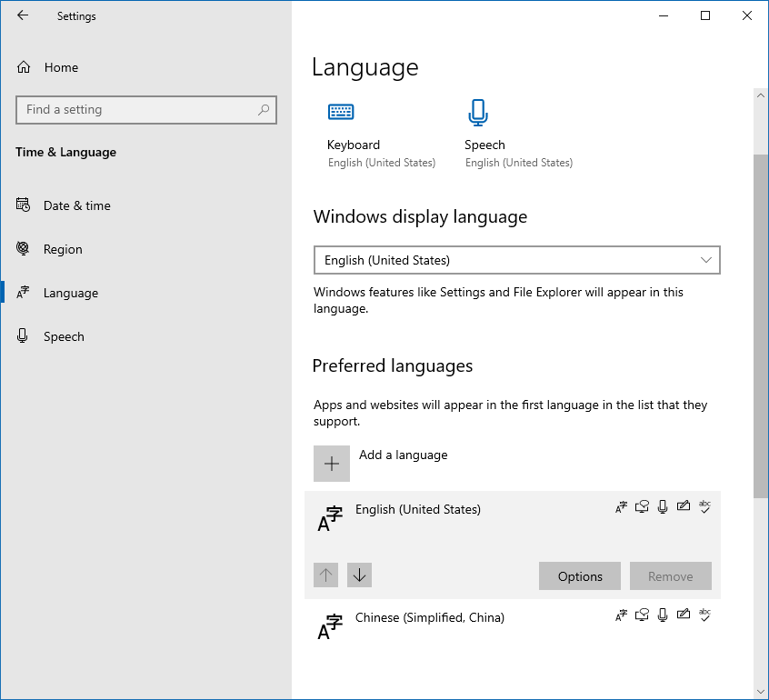Click the Speech microphone icon at top
Image resolution: width=769 pixels, height=700 pixels.
(x=478, y=112)
